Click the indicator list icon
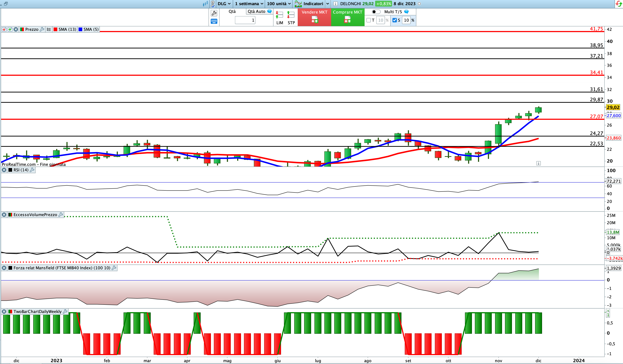The height and width of the screenshot is (364, 623). click(49, 29)
